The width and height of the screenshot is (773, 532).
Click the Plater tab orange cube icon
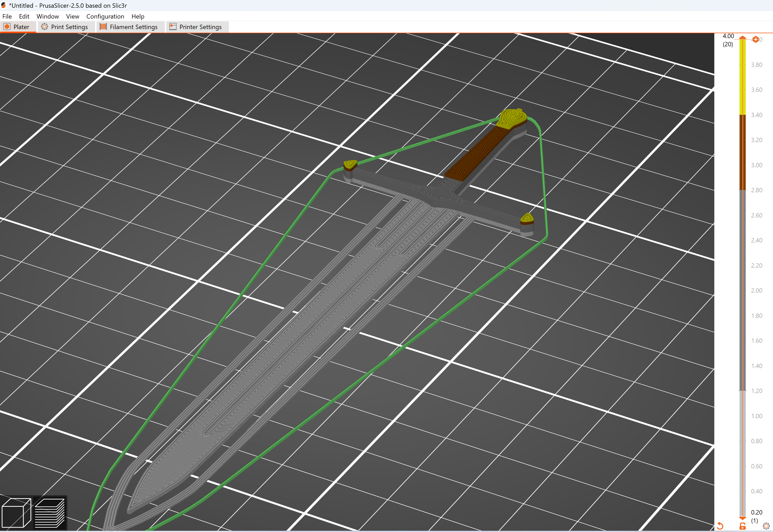[x=7, y=27]
